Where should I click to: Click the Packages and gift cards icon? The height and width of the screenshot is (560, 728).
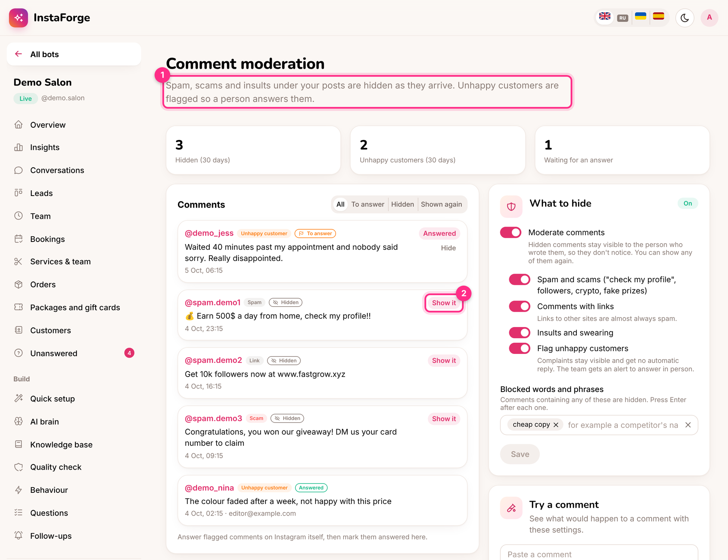tap(19, 307)
